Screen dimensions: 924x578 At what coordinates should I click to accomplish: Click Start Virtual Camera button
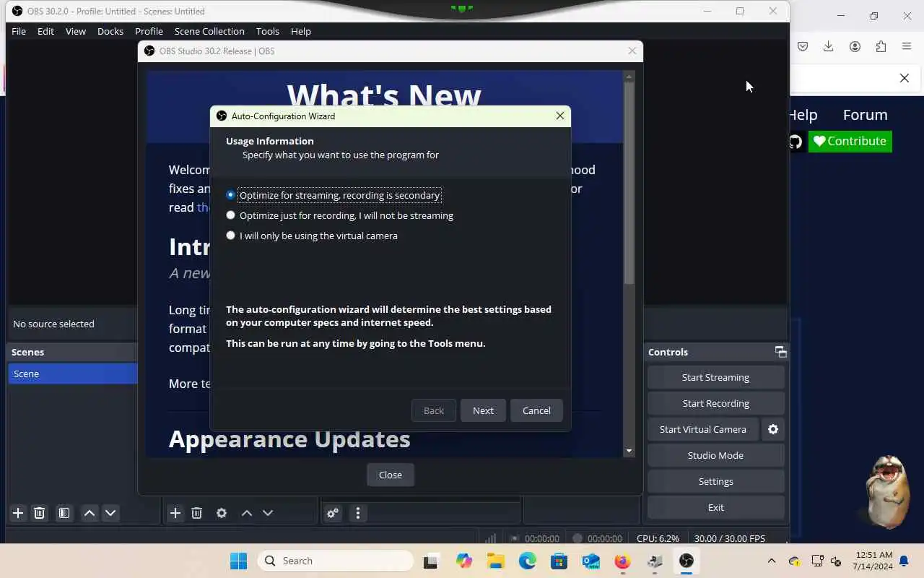703,429
